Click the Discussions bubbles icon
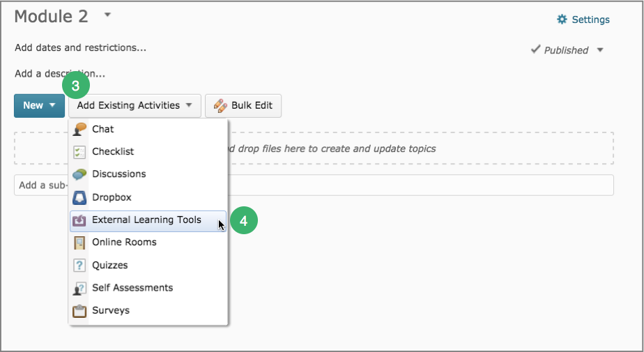 pyautogui.click(x=79, y=174)
